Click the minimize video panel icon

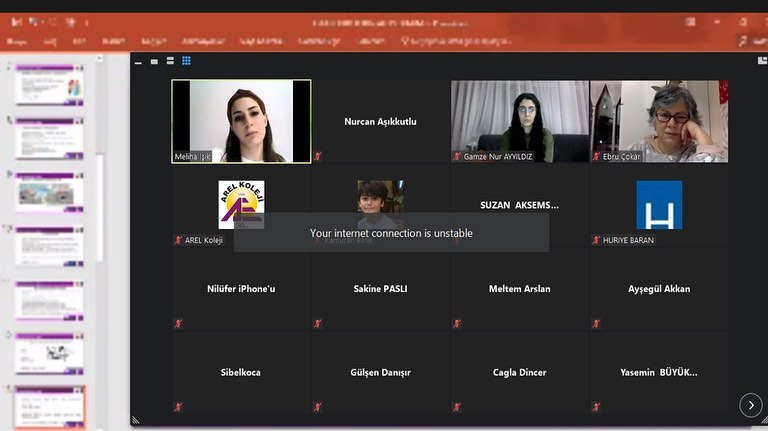pyautogui.click(x=138, y=61)
